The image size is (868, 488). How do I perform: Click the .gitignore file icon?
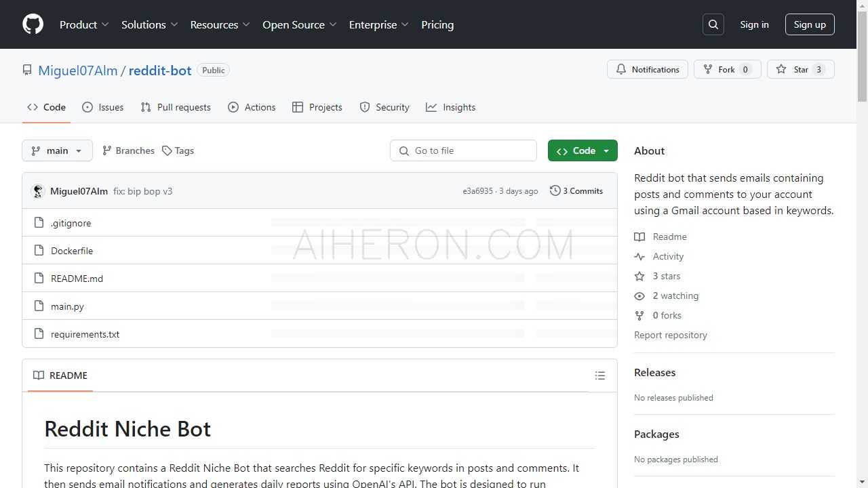[39, 223]
